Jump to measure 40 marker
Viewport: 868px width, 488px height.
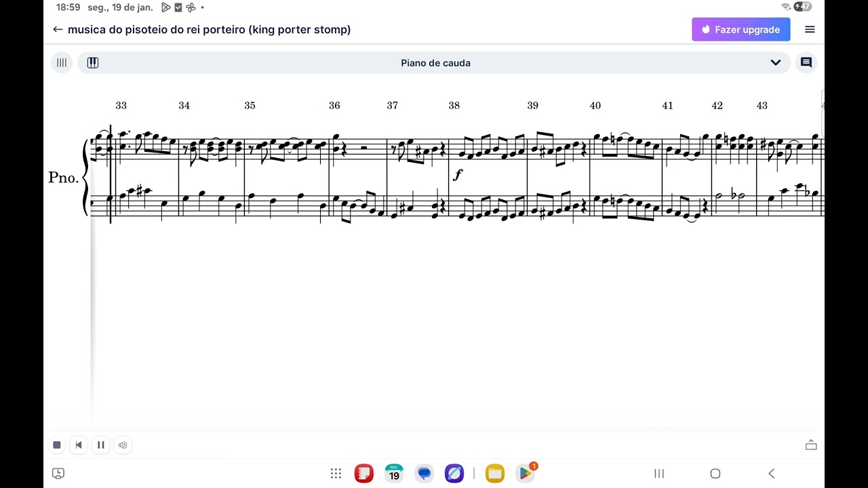pos(595,106)
